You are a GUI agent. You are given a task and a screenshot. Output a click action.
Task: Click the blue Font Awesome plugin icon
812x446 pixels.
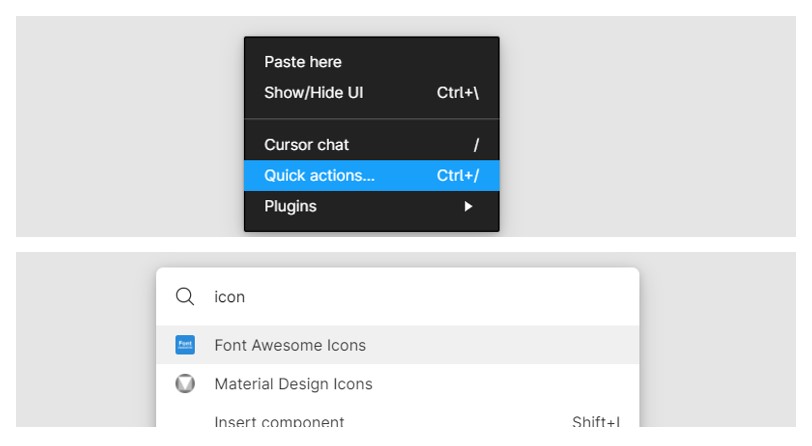tap(185, 345)
